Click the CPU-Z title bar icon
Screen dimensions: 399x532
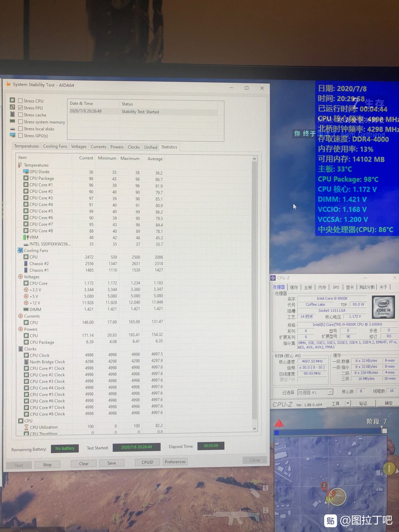(273, 278)
